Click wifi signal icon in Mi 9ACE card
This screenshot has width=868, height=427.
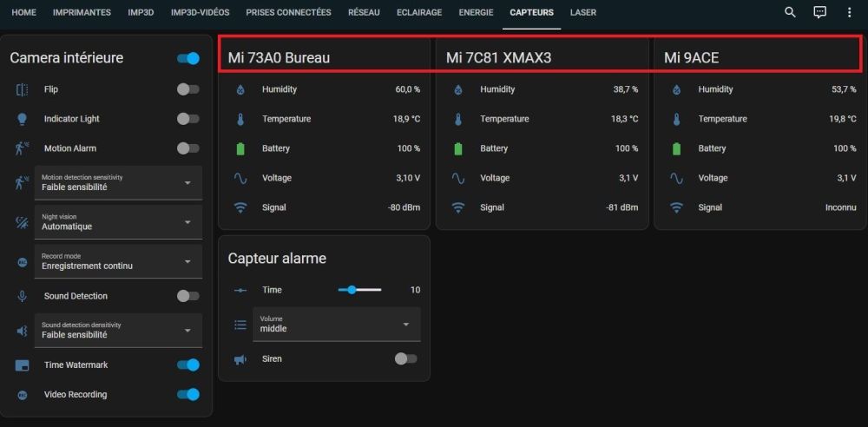(676, 207)
